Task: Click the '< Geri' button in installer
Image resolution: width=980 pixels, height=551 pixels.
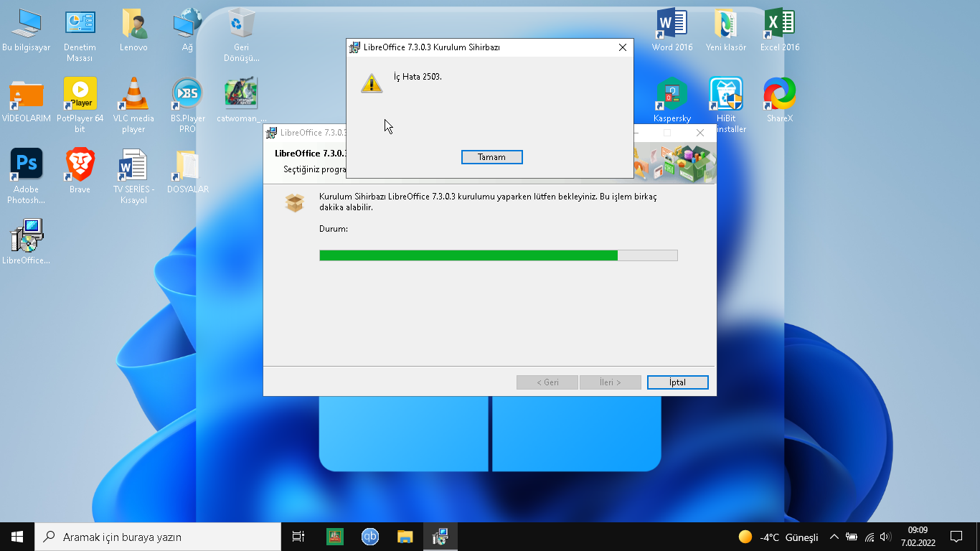Action: pyautogui.click(x=547, y=382)
